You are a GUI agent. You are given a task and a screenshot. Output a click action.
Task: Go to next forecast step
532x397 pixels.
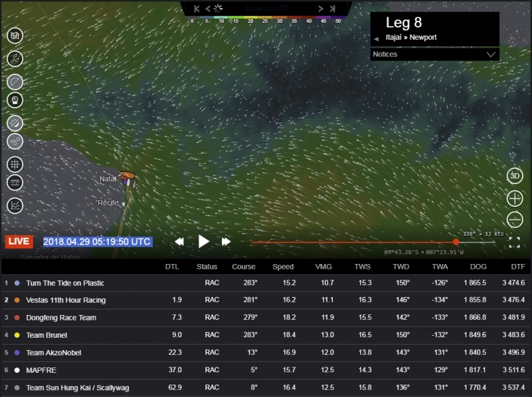pos(320,9)
